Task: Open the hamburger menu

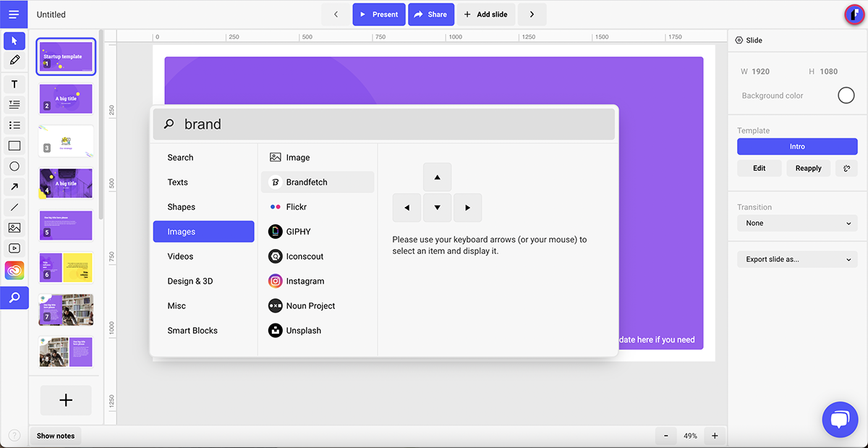Action: point(14,14)
